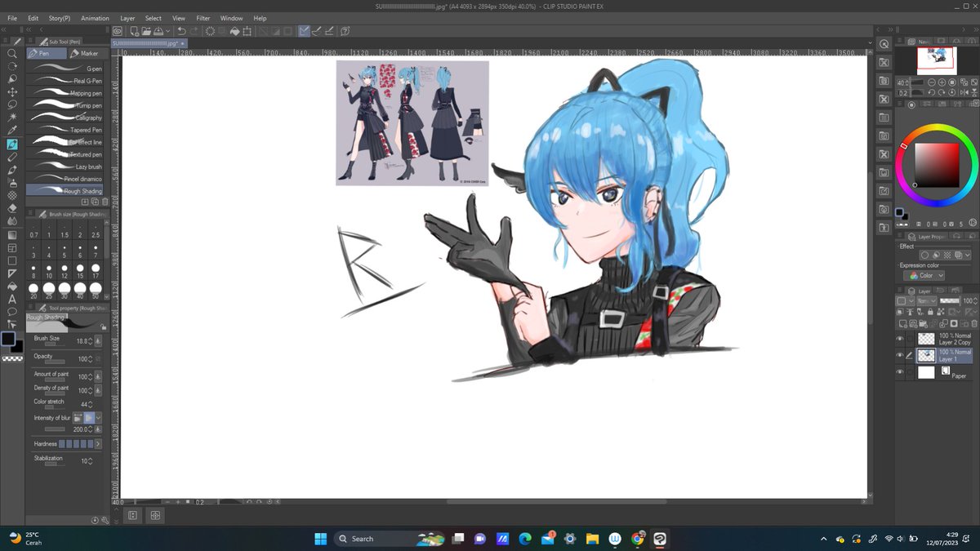Open the File menu
This screenshot has width=980, height=551.
[x=12, y=18]
